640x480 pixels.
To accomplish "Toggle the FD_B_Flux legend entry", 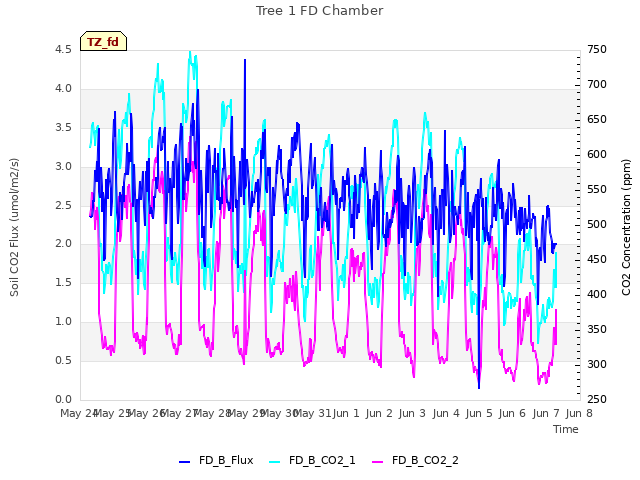I will tap(216, 460).
